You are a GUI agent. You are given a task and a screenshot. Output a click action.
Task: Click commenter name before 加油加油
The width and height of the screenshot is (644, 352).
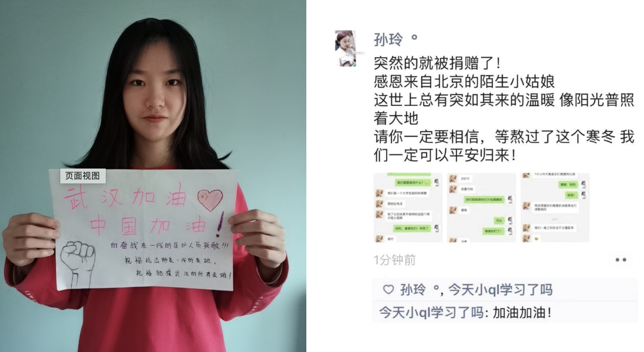(431, 312)
